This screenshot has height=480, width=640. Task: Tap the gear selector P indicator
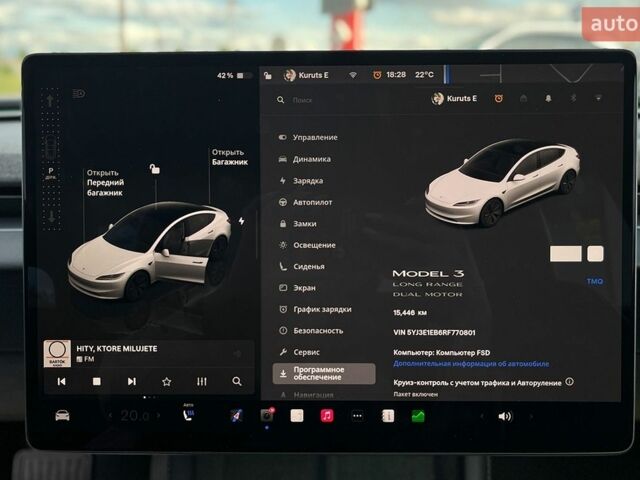51,173
